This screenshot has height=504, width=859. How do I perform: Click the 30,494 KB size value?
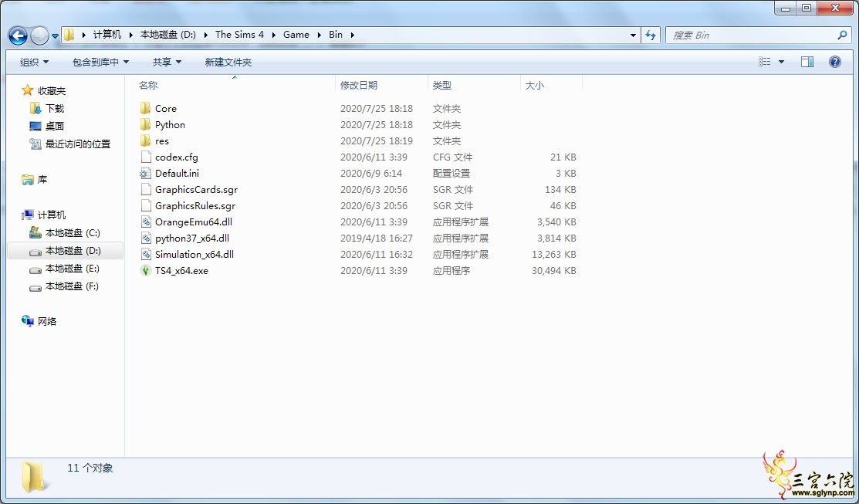click(x=554, y=271)
